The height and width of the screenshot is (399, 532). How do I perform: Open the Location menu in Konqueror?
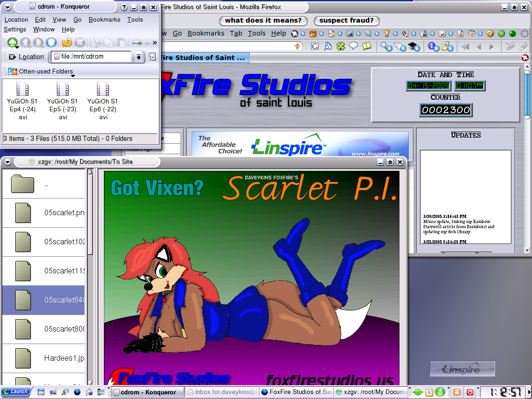point(16,20)
